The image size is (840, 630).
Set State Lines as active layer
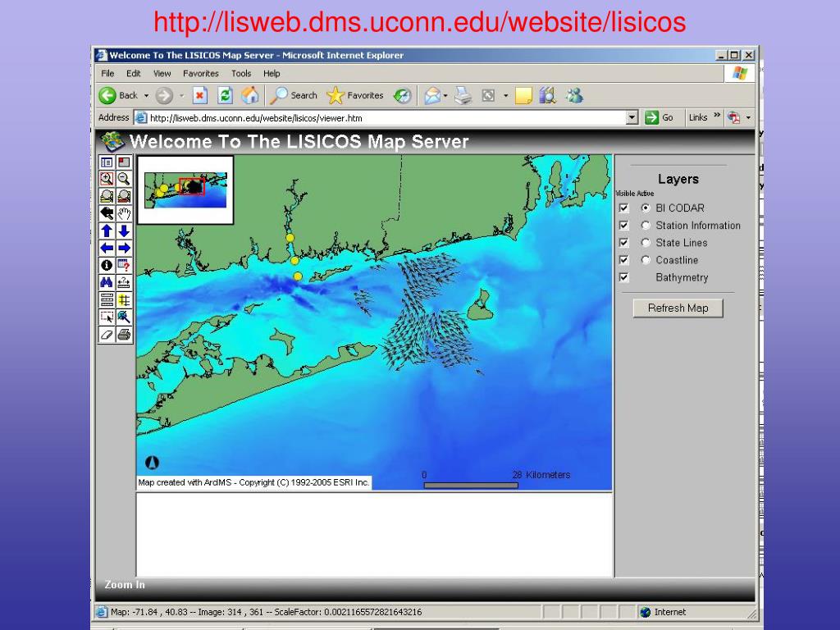[x=646, y=243]
